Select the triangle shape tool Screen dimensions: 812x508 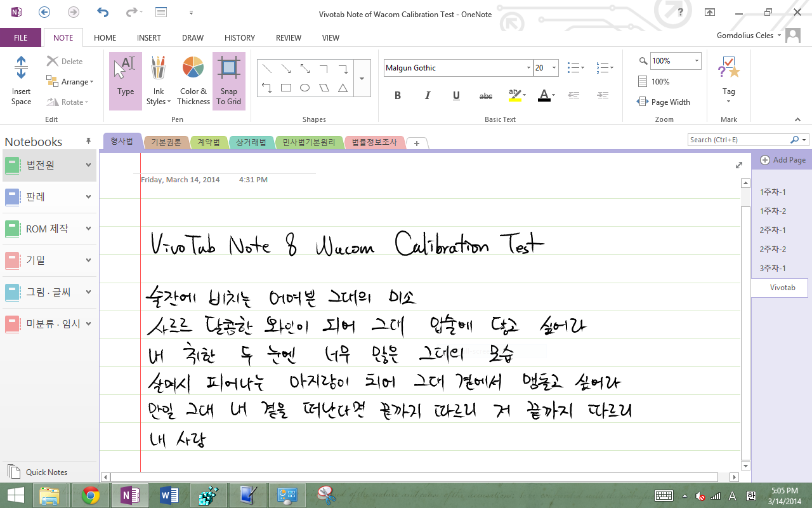[343, 88]
